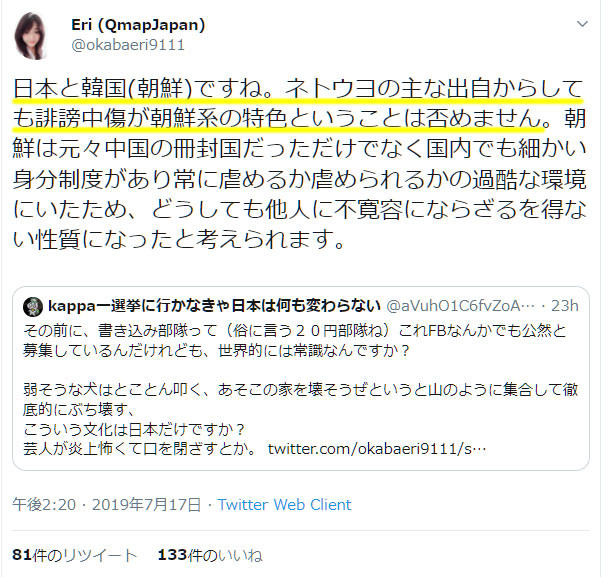Click the 弱そうな犬は paragraph in the quote
The width and height of the screenshot is (608, 577).
(x=301, y=399)
